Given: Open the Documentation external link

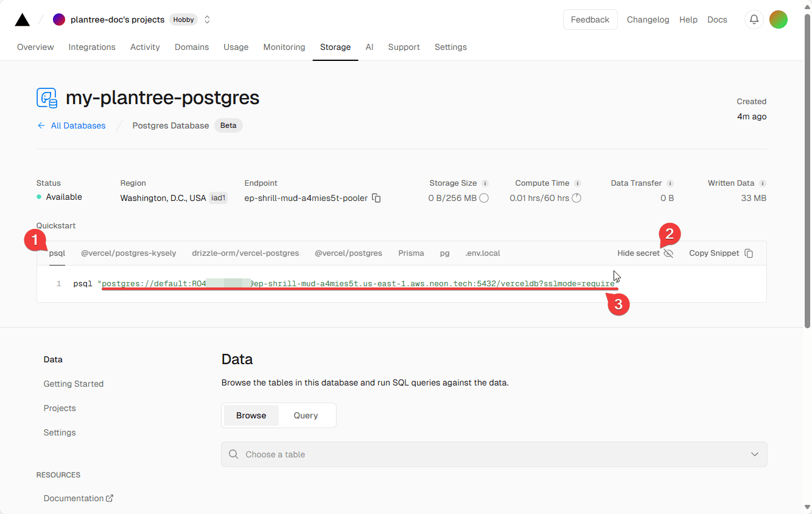Looking at the screenshot, I should [x=79, y=498].
